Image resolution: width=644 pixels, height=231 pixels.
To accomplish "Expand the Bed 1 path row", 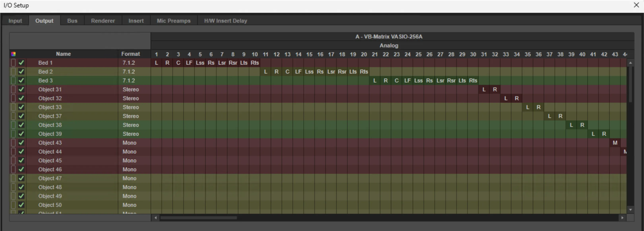I will click(14, 63).
